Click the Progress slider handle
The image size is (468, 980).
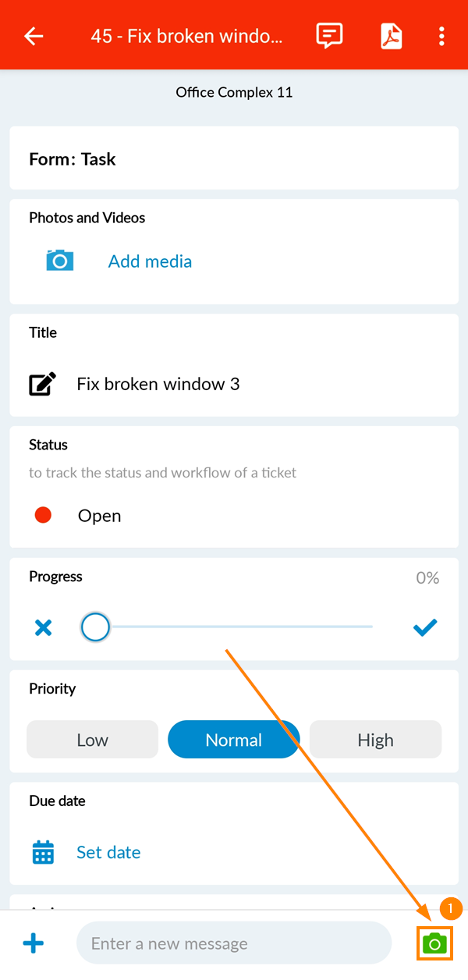95,627
